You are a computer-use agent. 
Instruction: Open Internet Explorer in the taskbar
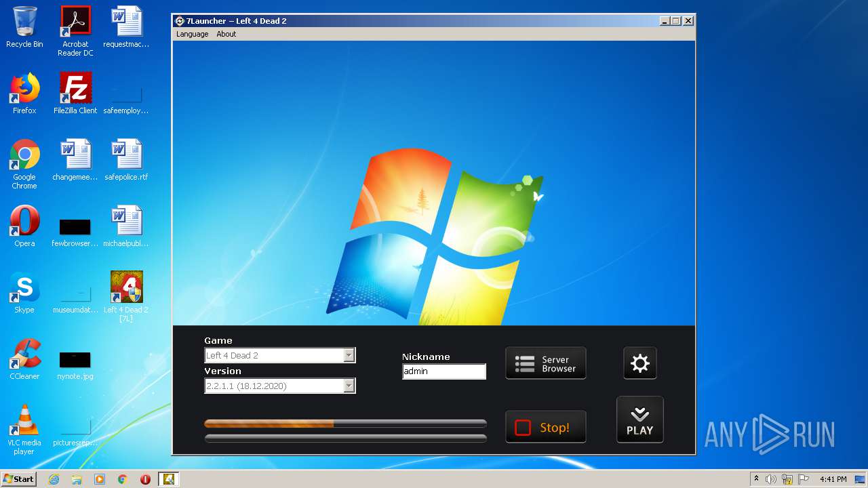[x=54, y=479]
